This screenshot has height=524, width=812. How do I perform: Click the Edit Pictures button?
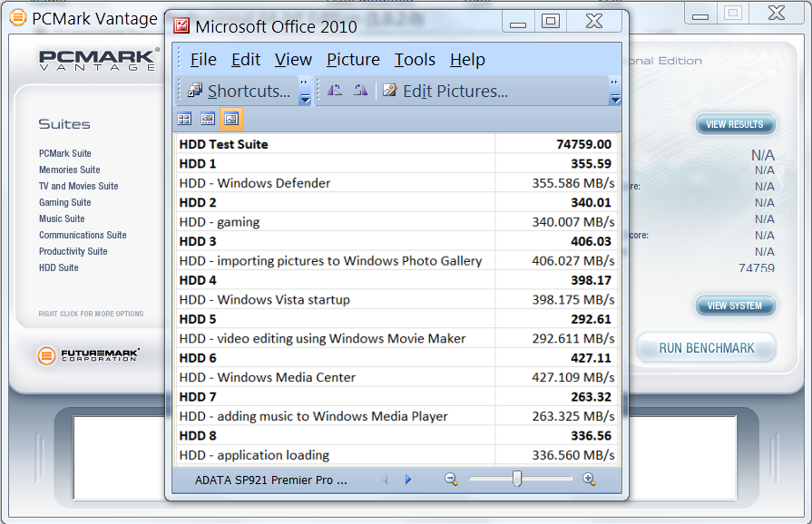[445, 91]
